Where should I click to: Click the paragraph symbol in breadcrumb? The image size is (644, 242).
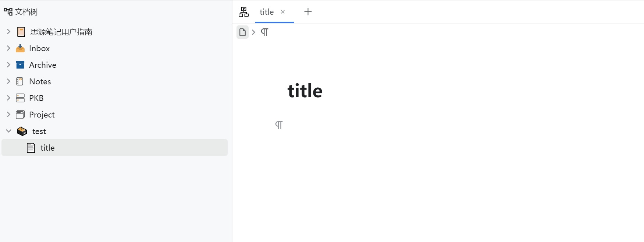(x=264, y=32)
